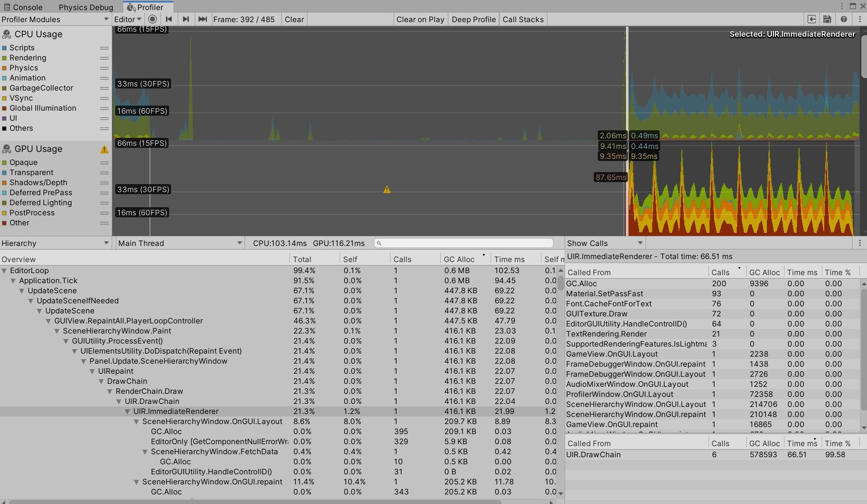Toggle Clear on Play option

pos(420,19)
